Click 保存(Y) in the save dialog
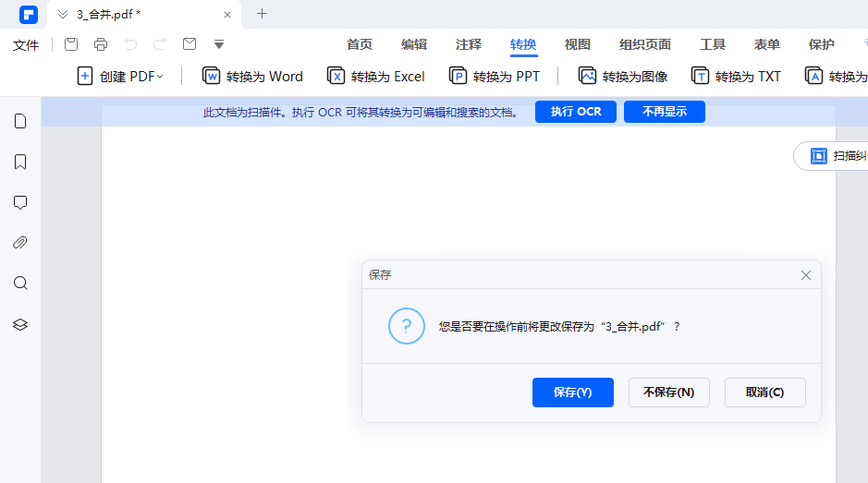 pos(573,392)
